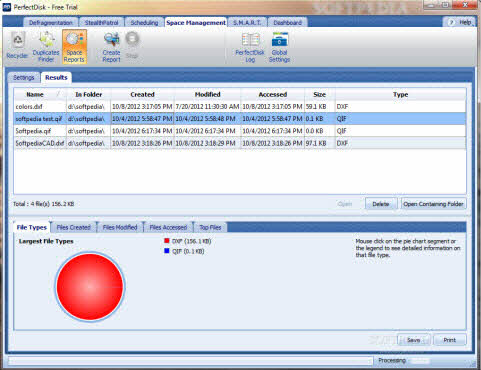Switch to the Files Created tab

click(73, 227)
